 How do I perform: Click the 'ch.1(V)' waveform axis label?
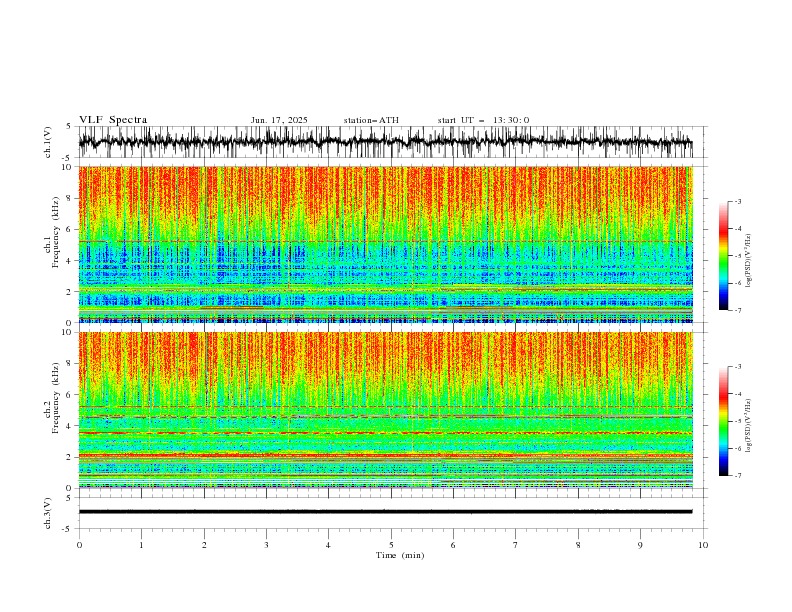click(x=48, y=142)
